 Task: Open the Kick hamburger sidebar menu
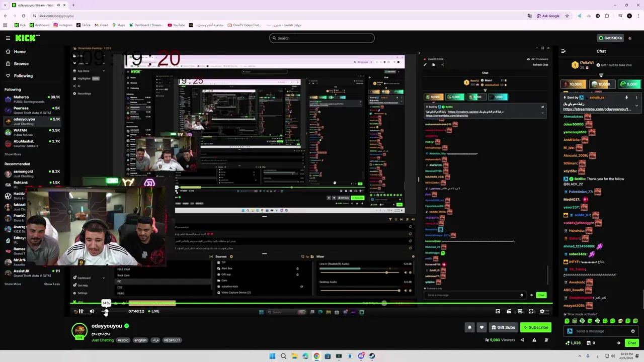point(8,38)
